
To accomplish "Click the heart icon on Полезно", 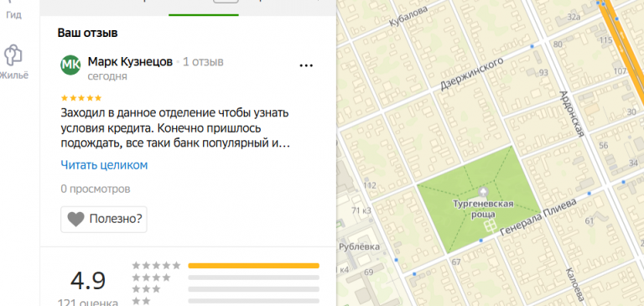I will tap(76, 220).
